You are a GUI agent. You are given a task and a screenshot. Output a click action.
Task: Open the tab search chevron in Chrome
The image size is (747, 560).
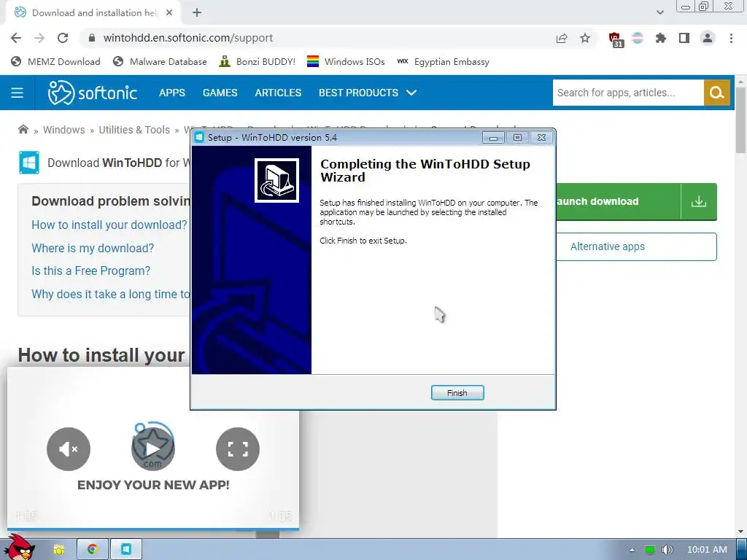tap(659, 12)
